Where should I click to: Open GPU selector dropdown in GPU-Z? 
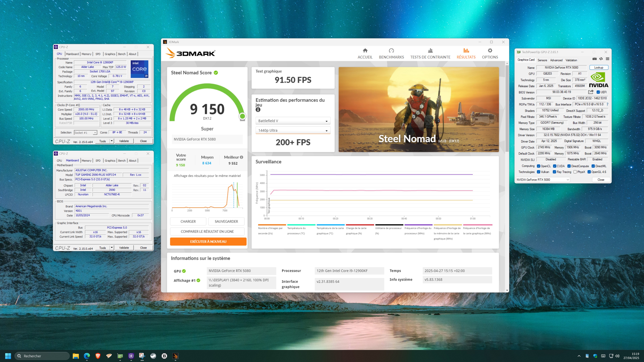click(x=543, y=179)
